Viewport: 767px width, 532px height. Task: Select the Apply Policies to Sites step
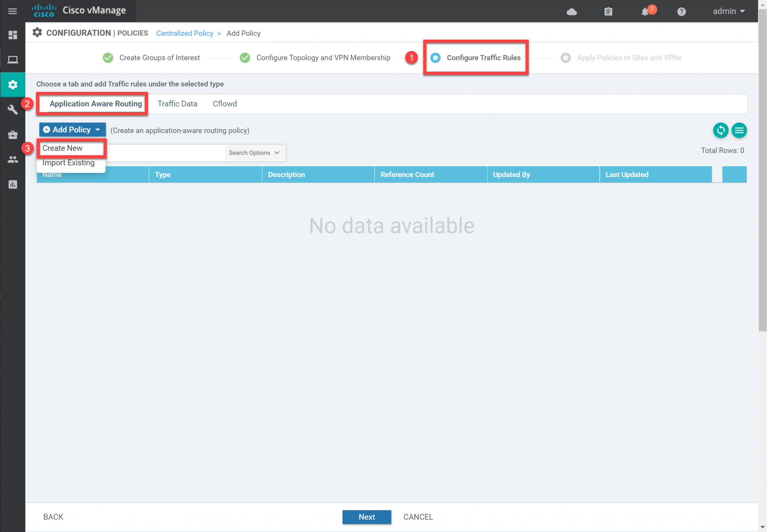point(566,58)
